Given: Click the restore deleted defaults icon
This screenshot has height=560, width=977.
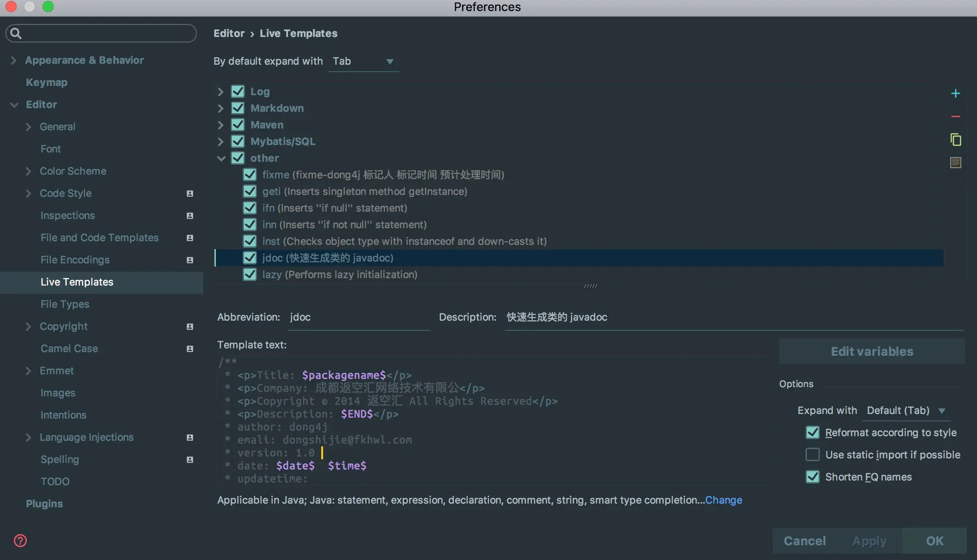Looking at the screenshot, I should click(x=955, y=163).
